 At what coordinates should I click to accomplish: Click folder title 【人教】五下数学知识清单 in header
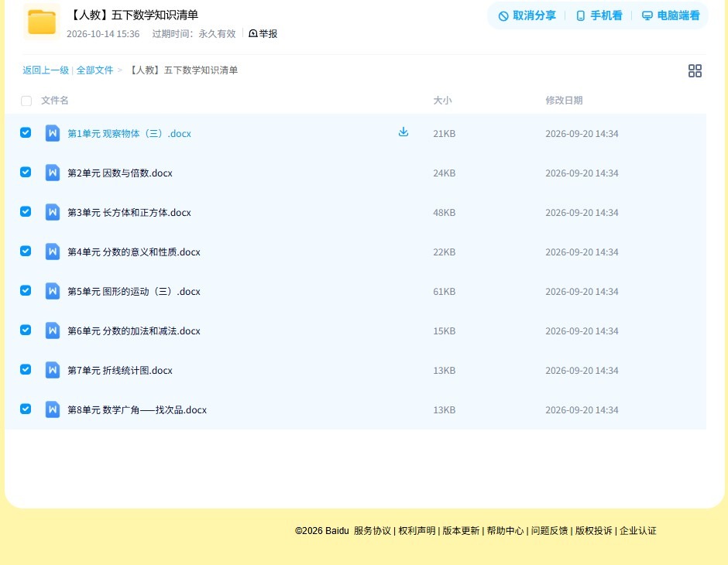(133, 15)
